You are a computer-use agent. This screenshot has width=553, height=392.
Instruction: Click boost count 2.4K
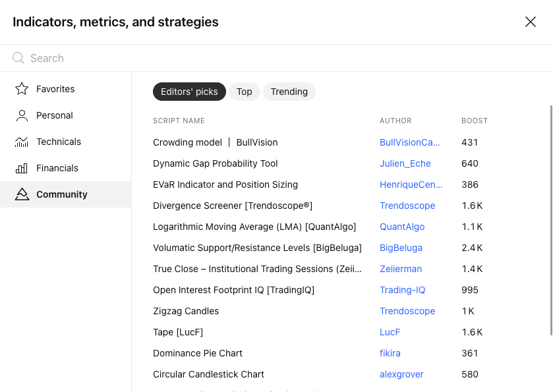[472, 248]
